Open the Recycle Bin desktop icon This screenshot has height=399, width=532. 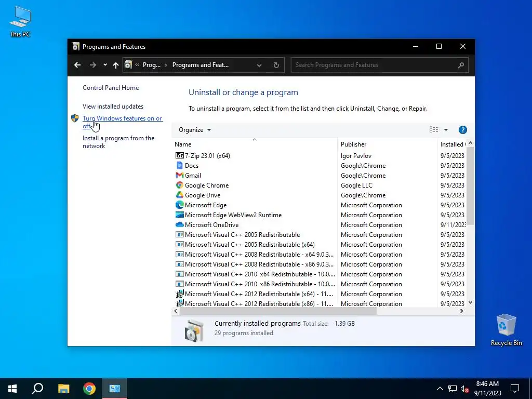pos(506,330)
